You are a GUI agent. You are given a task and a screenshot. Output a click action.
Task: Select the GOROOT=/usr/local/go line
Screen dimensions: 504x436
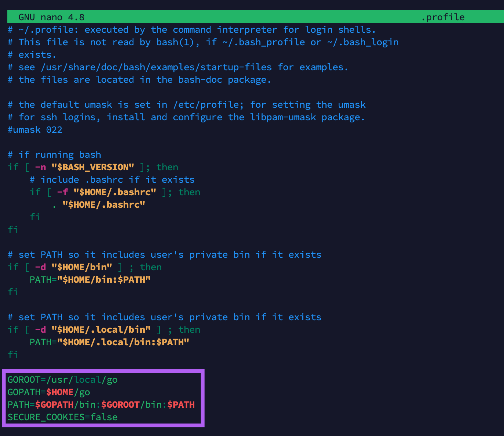tap(62, 379)
